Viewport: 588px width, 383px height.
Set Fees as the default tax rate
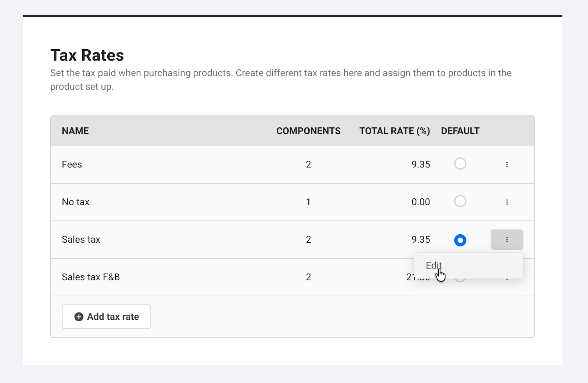point(460,164)
